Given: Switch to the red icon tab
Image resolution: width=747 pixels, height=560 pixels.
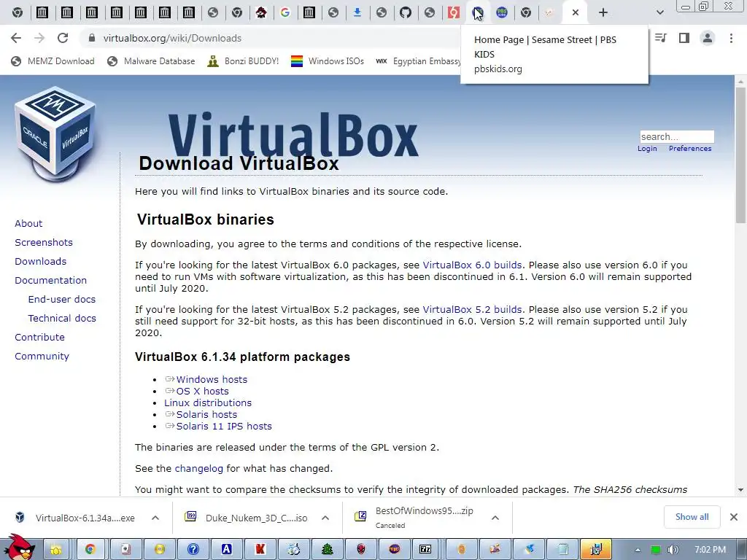Looking at the screenshot, I should click(454, 12).
